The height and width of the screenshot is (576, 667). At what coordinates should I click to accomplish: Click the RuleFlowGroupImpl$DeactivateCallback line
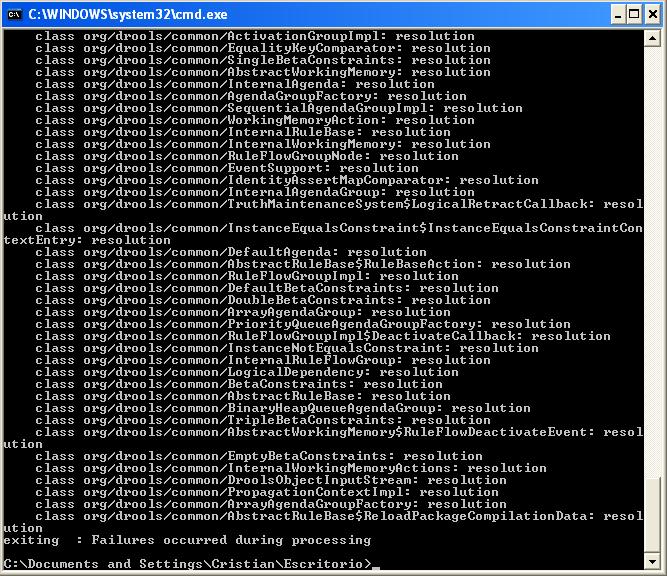coord(323,336)
